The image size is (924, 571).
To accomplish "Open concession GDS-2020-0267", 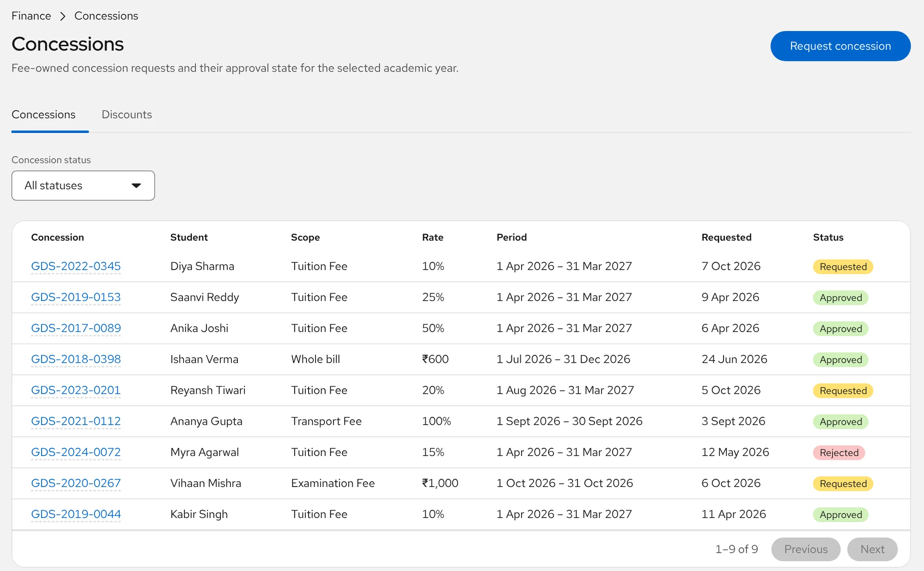I will coord(76,483).
